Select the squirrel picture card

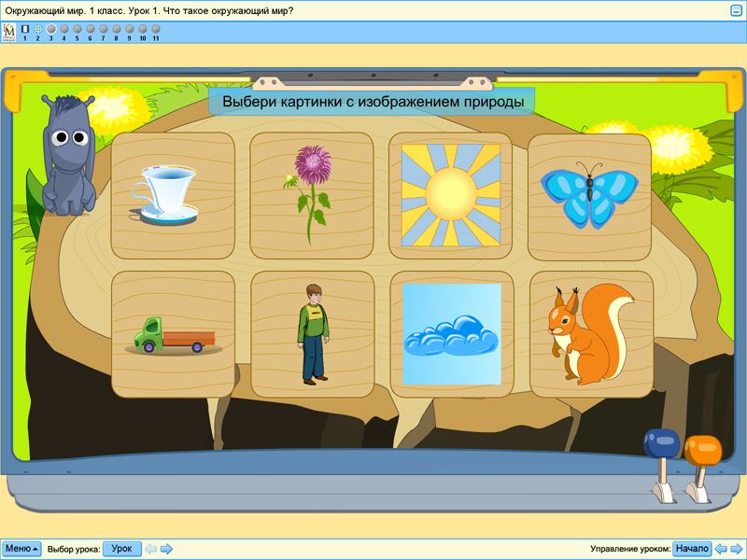(x=591, y=334)
